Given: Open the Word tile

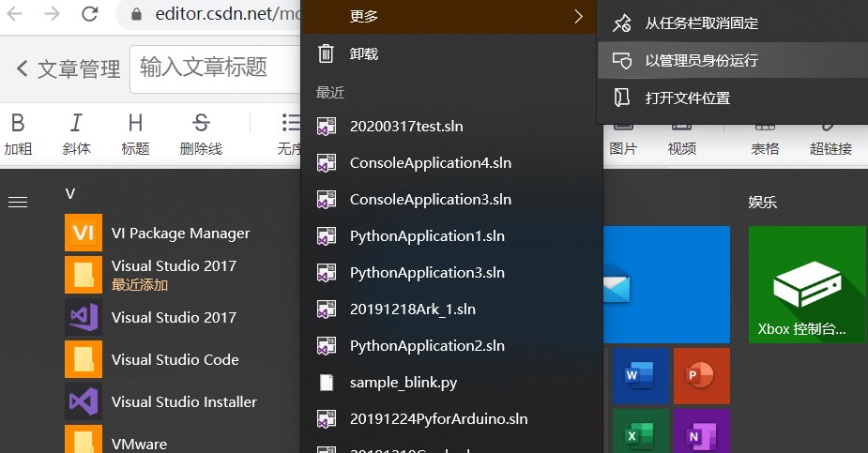Looking at the screenshot, I should [x=641, y=375].
